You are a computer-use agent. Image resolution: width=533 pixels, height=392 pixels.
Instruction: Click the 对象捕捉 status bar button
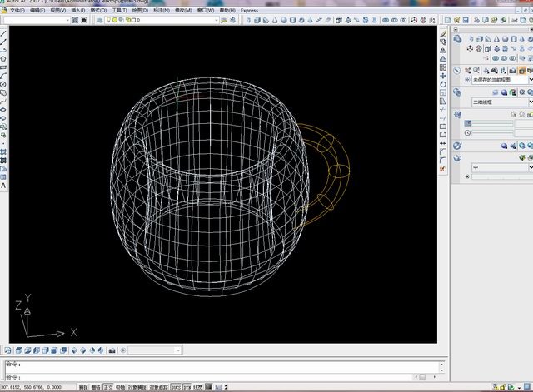[x=137, y=387]
